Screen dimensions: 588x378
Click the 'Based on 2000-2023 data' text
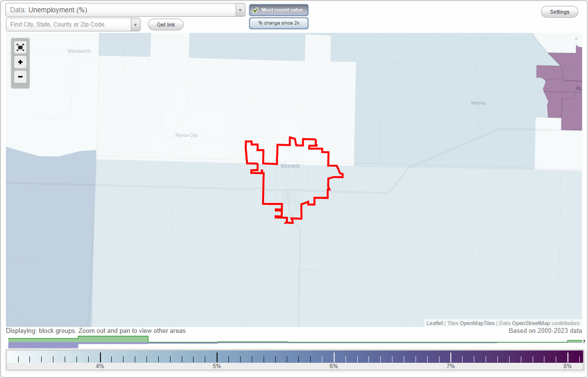545,331
